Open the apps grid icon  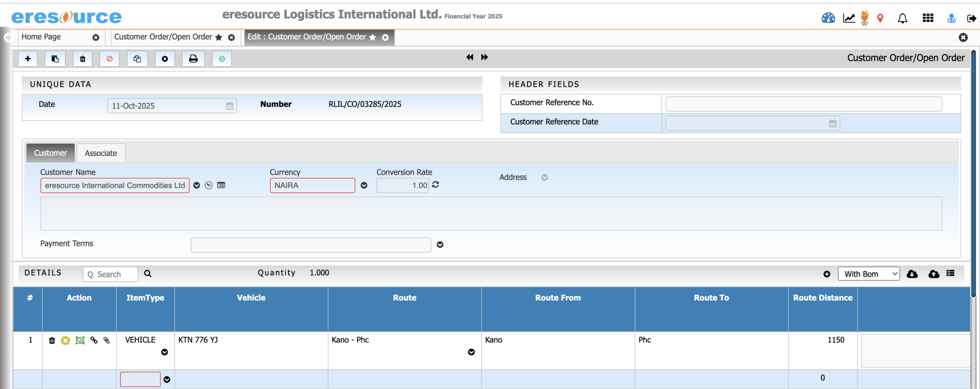pos(928,18)
